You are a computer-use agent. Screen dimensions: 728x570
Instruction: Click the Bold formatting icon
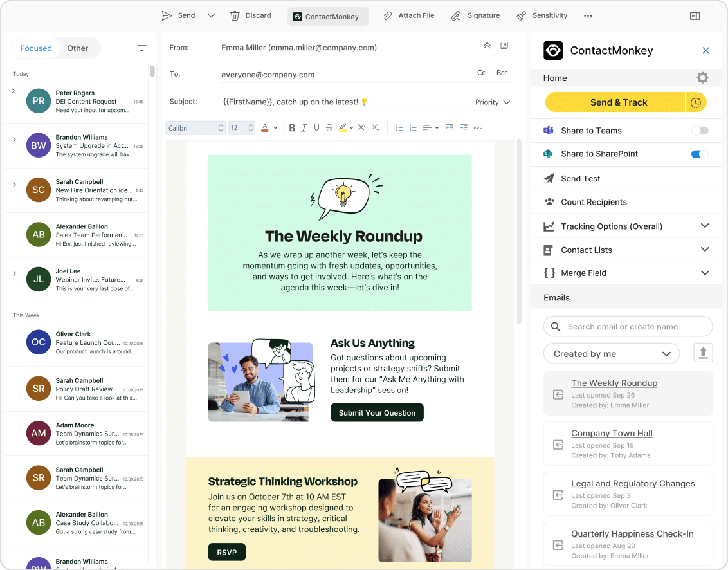point(292,128)
